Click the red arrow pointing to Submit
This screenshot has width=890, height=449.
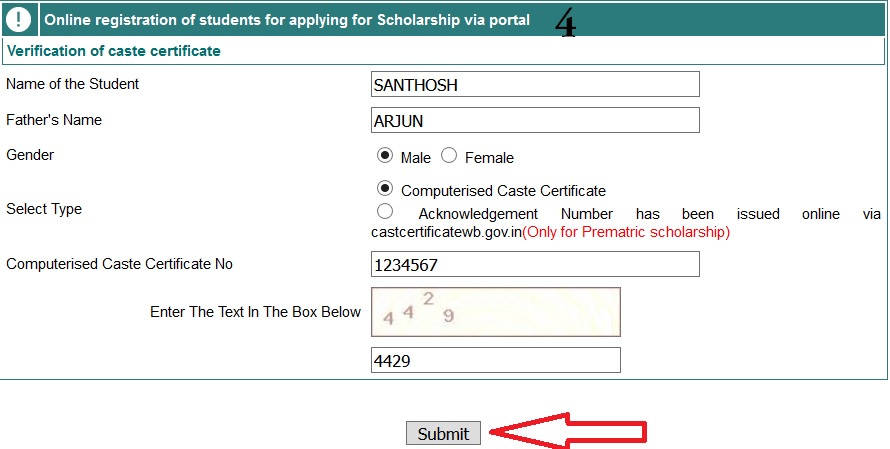tap(568, 433)
